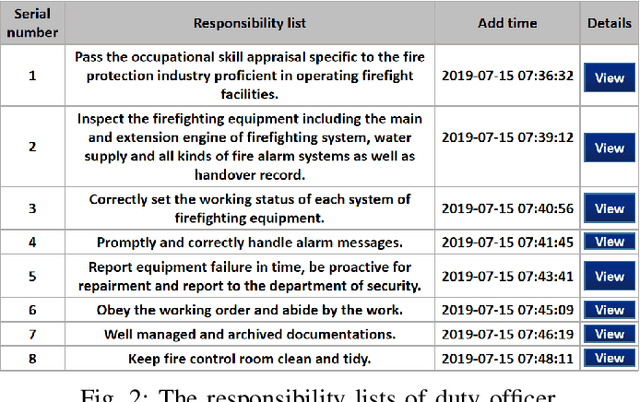
Task: Click serial number 8 cell
Action: coord(33,358)
